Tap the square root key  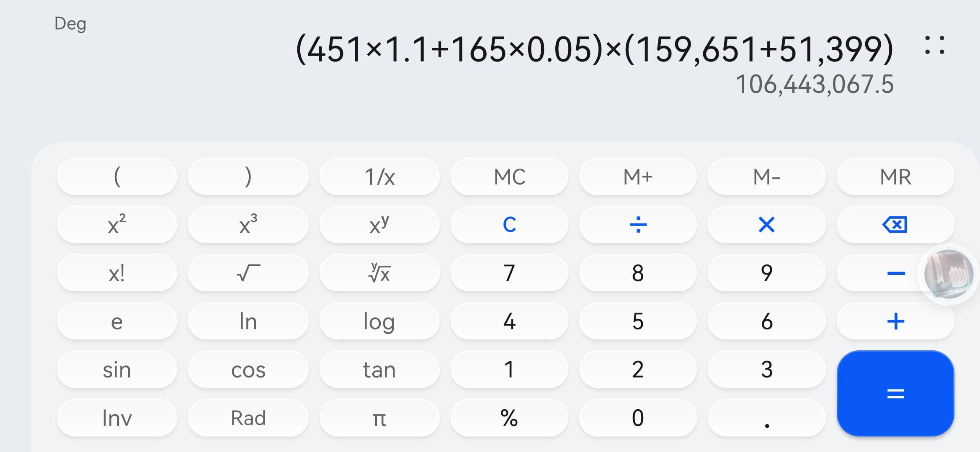pyautogui.click(x=248, y=273)
